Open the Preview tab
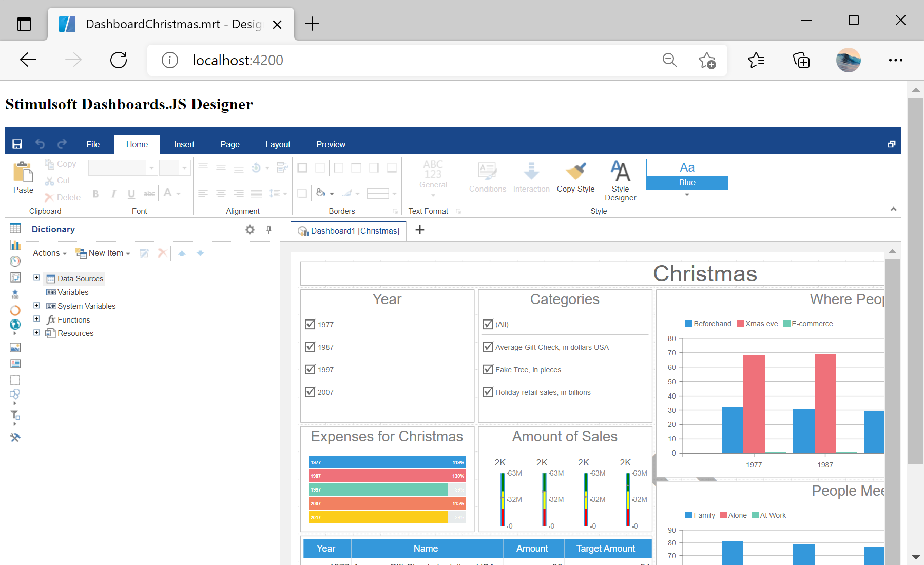The width and height of the screenshot is (924, 565). [331, 144]
